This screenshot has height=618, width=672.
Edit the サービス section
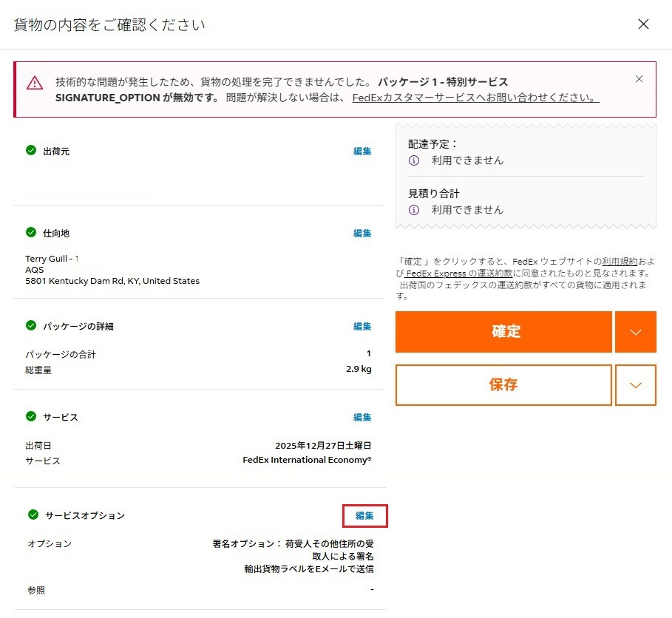pyautogui.click(x=362, y=418)
